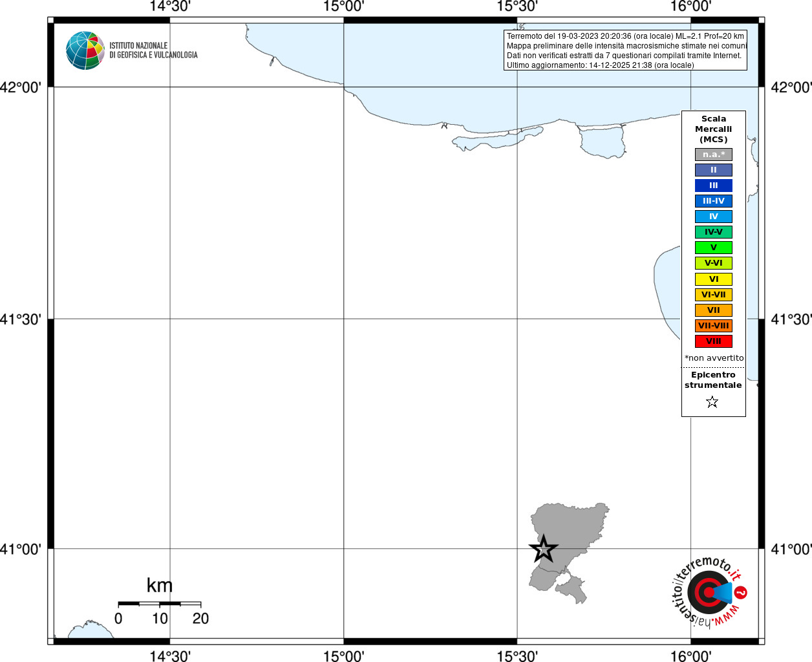Screen dimensions: 812x662
Task: Click bottom axis label 15°00'
Action: click(x=344, y=656)
